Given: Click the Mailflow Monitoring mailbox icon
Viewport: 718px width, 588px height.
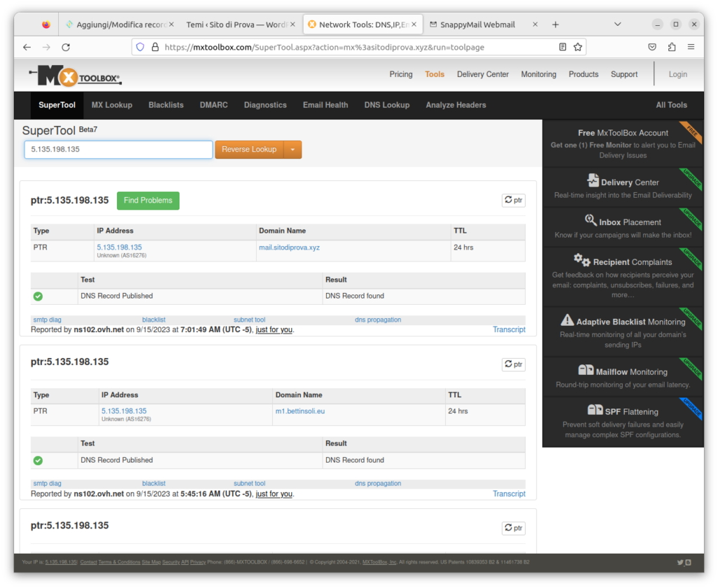Looking at the screenshot, I should click(x=585, y=370).
